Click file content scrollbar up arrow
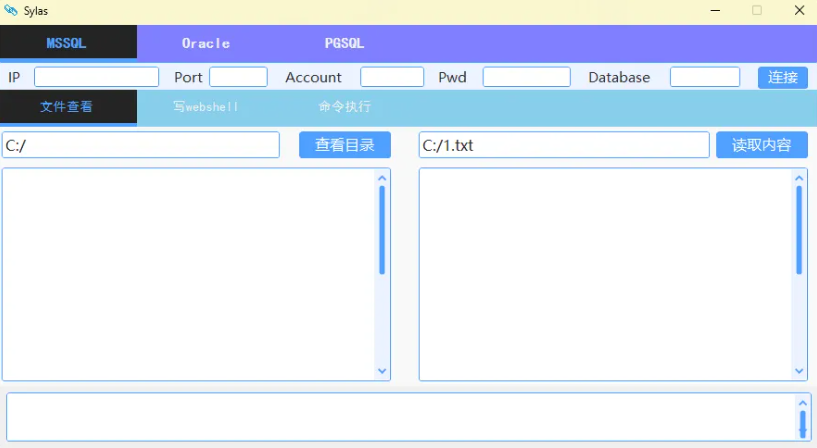 (x=799, y=178)
